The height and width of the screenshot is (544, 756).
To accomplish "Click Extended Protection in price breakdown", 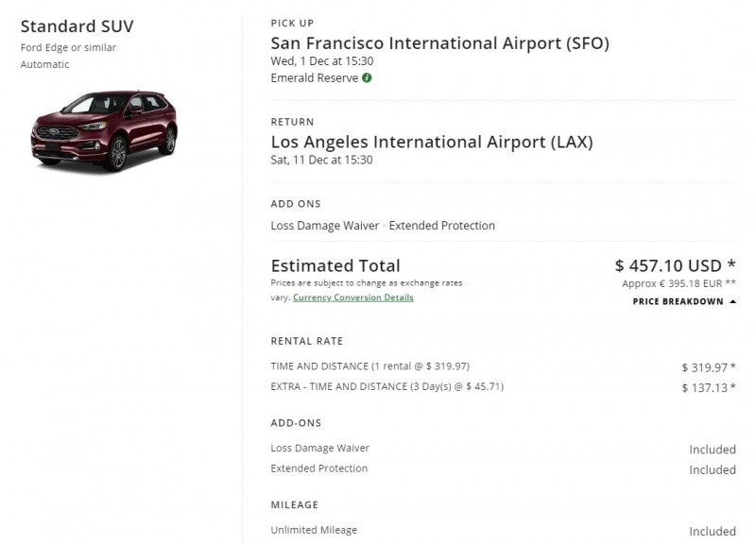I will tap(318, 468).
